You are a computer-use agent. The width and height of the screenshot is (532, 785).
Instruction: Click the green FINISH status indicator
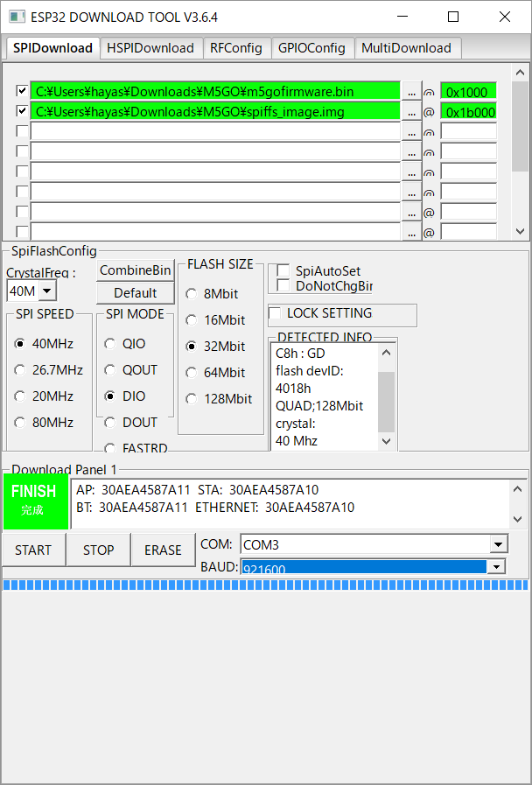36,501
